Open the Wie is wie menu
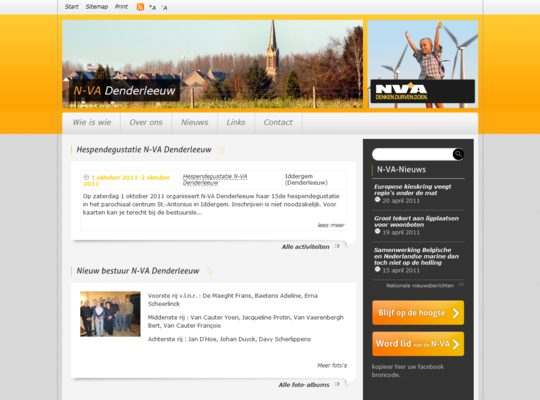 point(92,123)
